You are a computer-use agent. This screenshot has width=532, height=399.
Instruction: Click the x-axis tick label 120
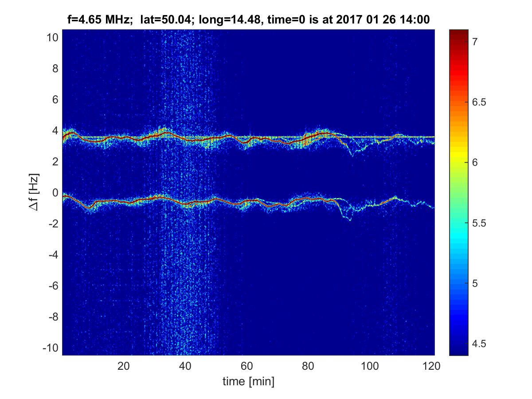tap(431, 366)
